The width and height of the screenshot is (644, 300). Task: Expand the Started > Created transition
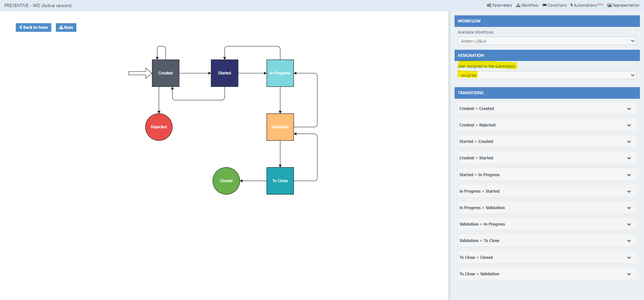547,141
